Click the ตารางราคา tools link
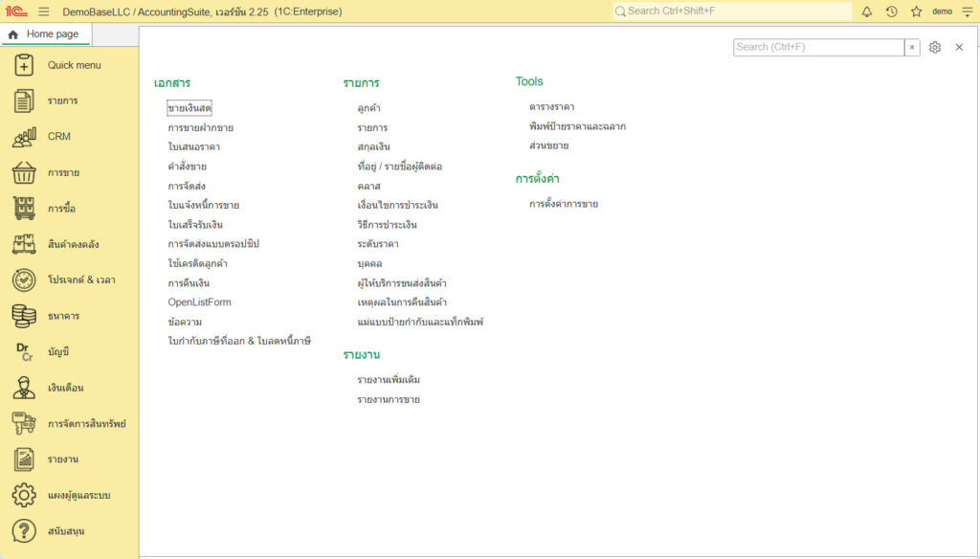The width and height of the screenshot is (980, 559). (x=551, y=107)
